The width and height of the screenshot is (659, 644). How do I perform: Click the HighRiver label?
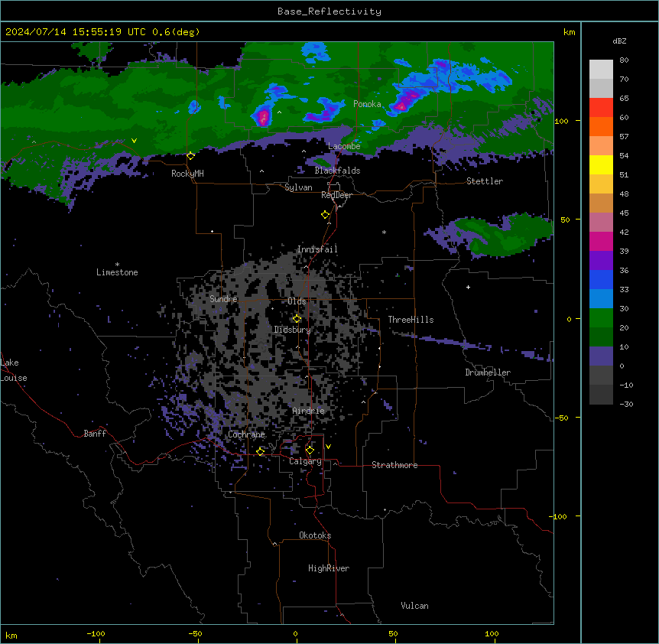(x=329, y=568)
